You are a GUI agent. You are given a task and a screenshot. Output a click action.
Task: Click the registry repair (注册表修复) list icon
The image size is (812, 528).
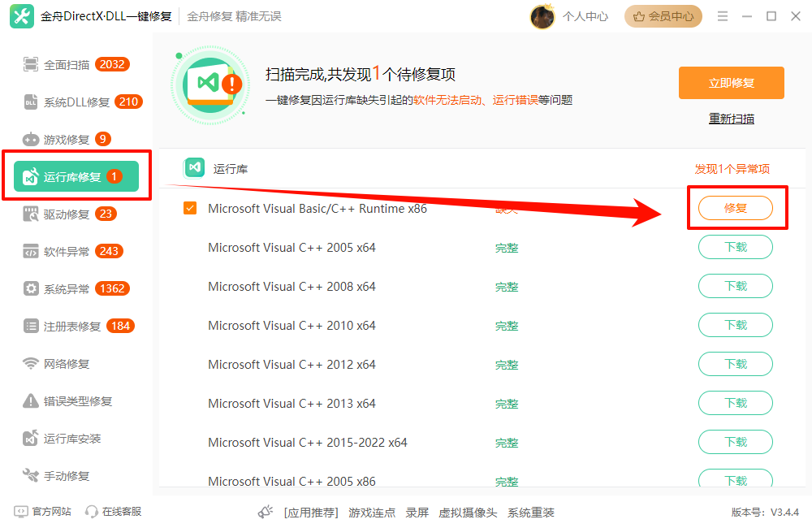pyautogui.click(x=31, y=326)
